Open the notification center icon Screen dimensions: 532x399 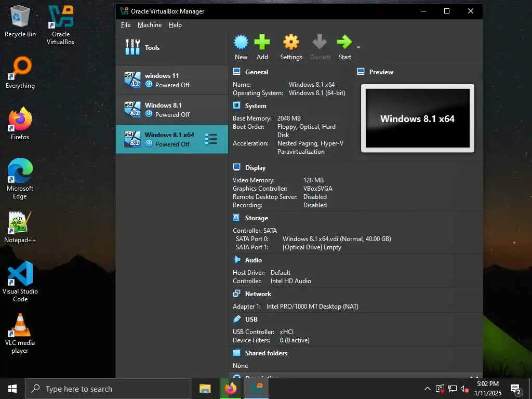coord(516,390)
